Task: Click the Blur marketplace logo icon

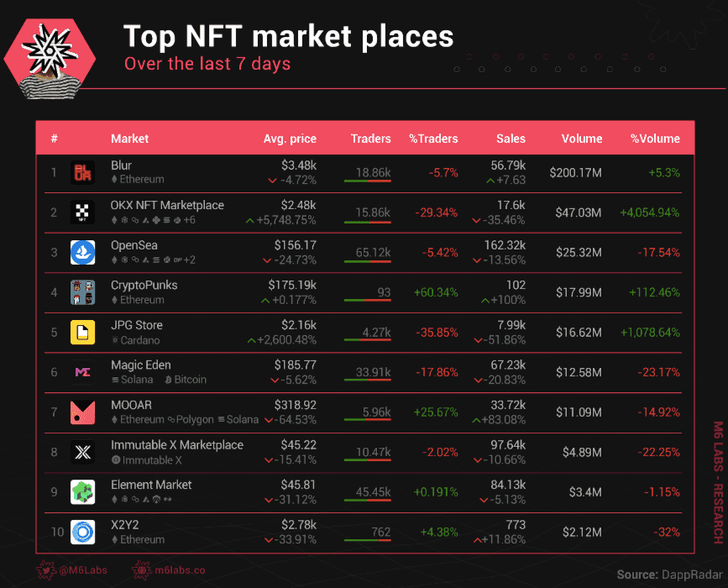Action: [82, 173]
